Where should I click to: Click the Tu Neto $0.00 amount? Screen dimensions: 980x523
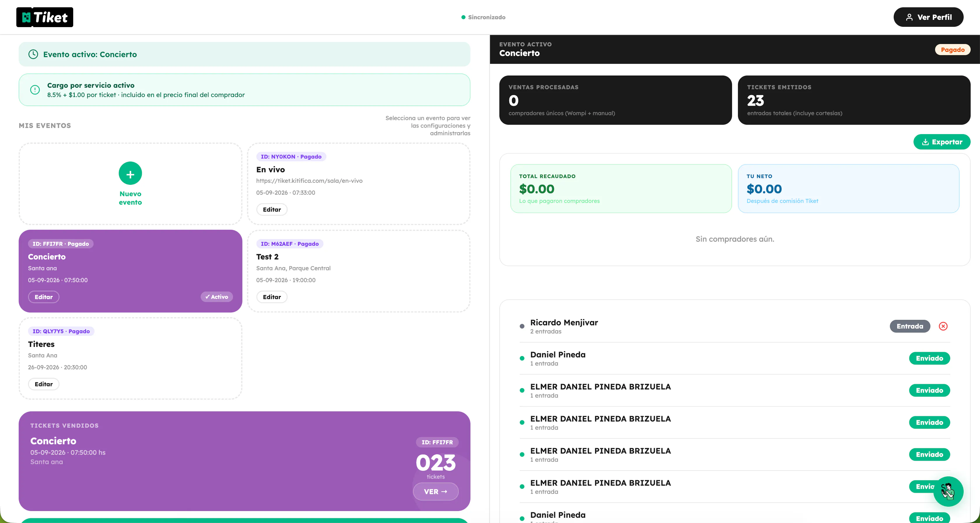coord(764,189)
